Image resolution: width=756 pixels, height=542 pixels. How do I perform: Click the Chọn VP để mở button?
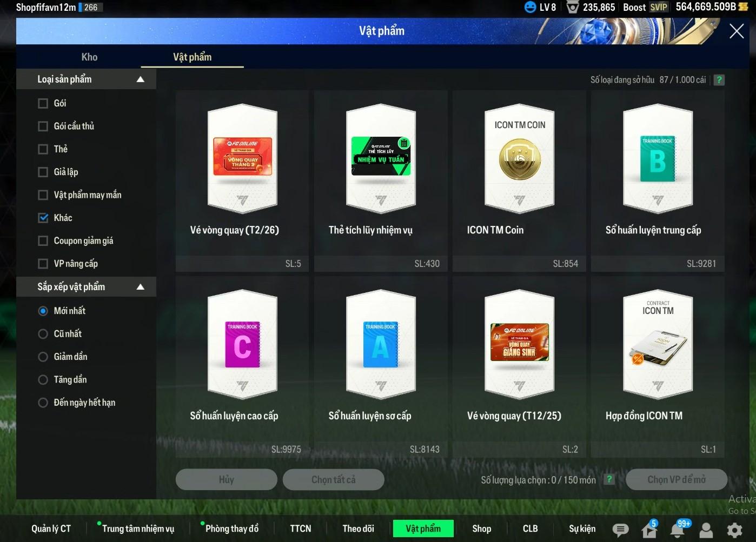pyautogui.click(x=676, y=479)
